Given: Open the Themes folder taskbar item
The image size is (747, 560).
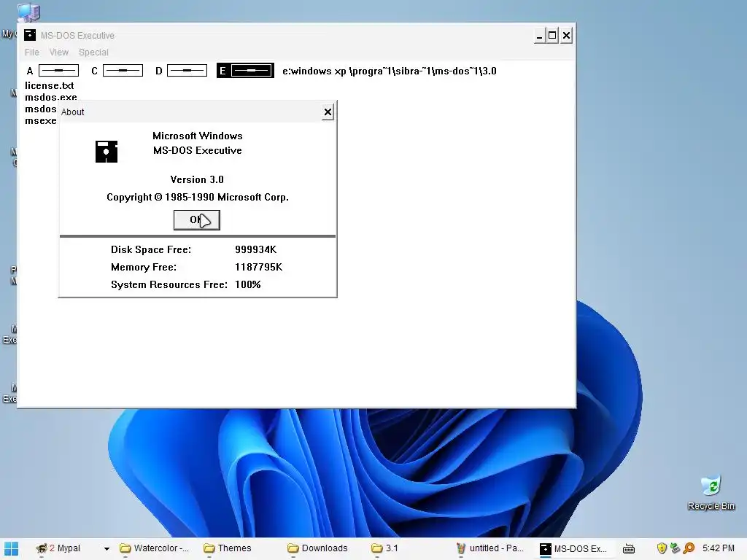Looking at the screenshot, I should tap(228, 548).
